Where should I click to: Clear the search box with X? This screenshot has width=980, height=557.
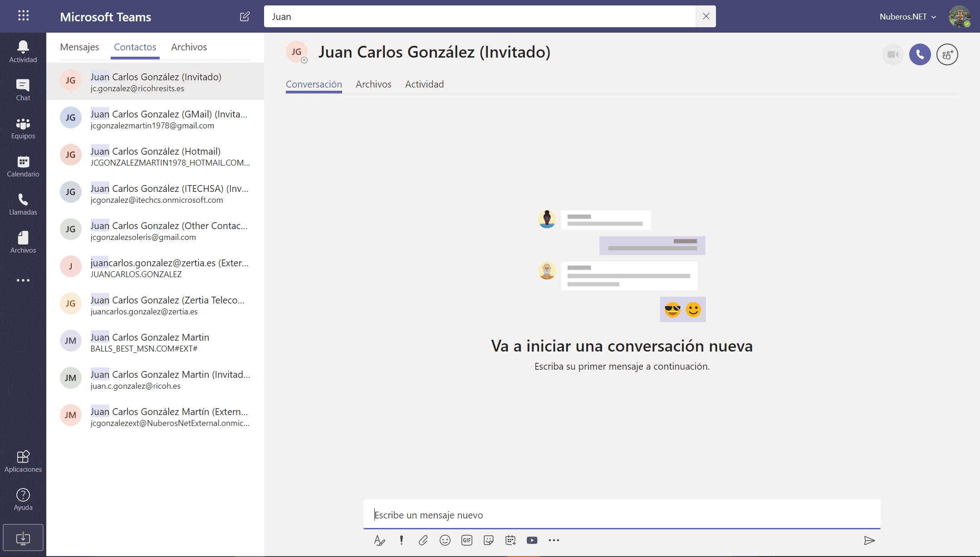(x=706, y=16)
